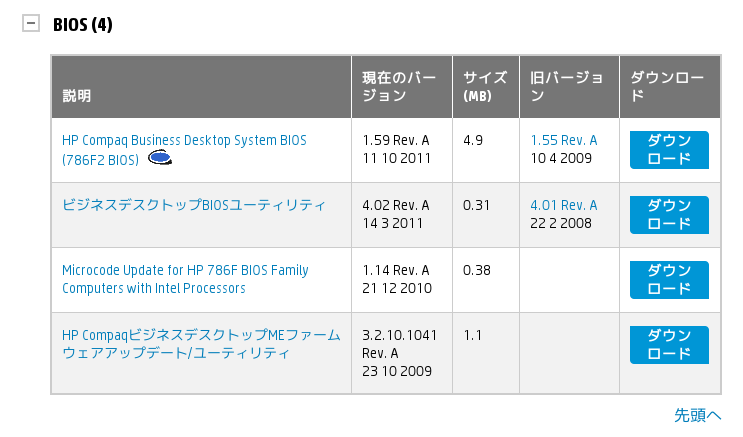Click the 説明 column header
The image size is (743, 437).
pyautogui.click(x=77, y=96)
